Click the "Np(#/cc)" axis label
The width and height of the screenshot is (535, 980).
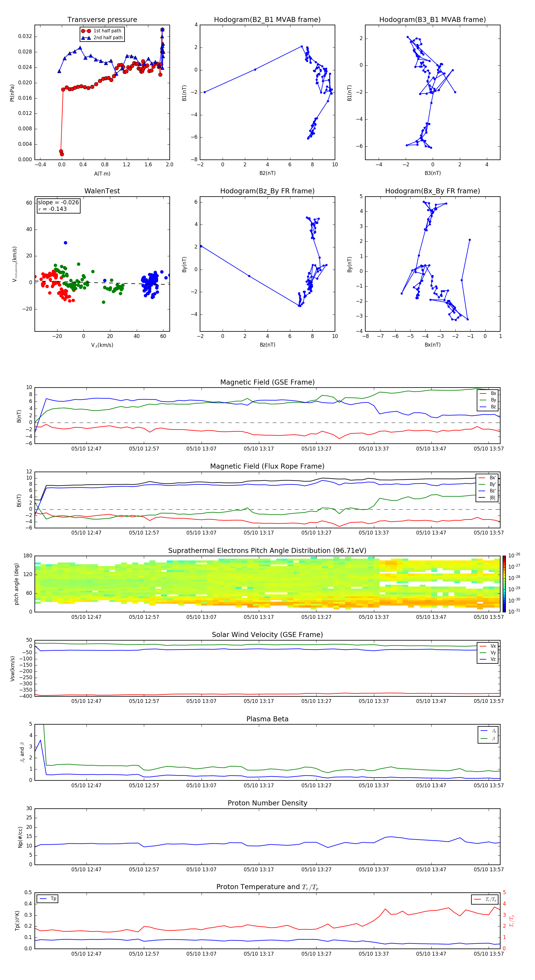(20, 837)
